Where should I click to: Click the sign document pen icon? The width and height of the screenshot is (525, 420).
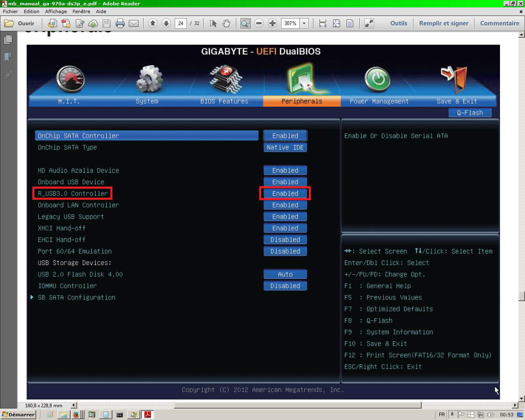coord(80,23)
